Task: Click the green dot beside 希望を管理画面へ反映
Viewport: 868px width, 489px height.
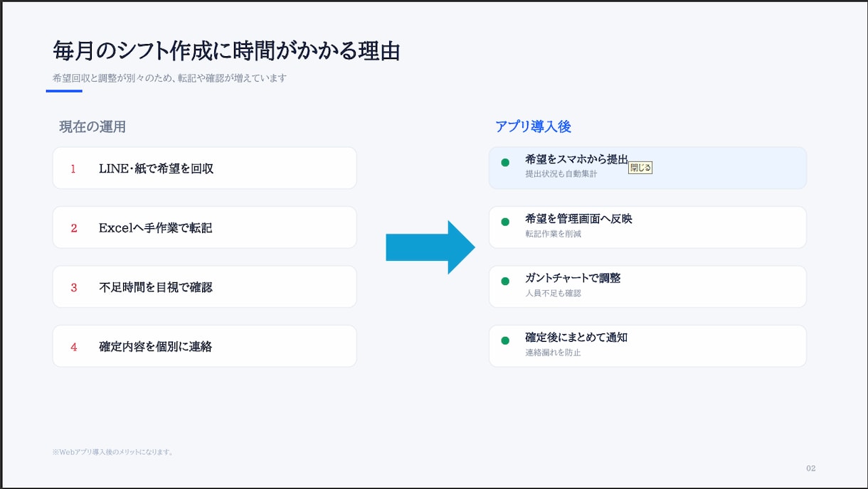Action: (505, 222)
